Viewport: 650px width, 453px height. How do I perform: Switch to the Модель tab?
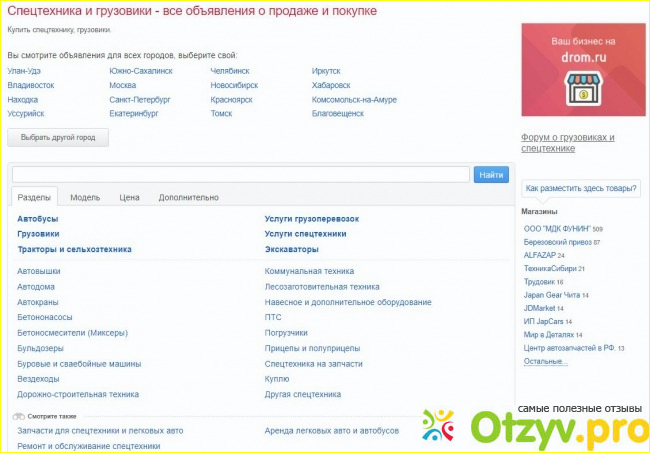(x=85, y=198)
